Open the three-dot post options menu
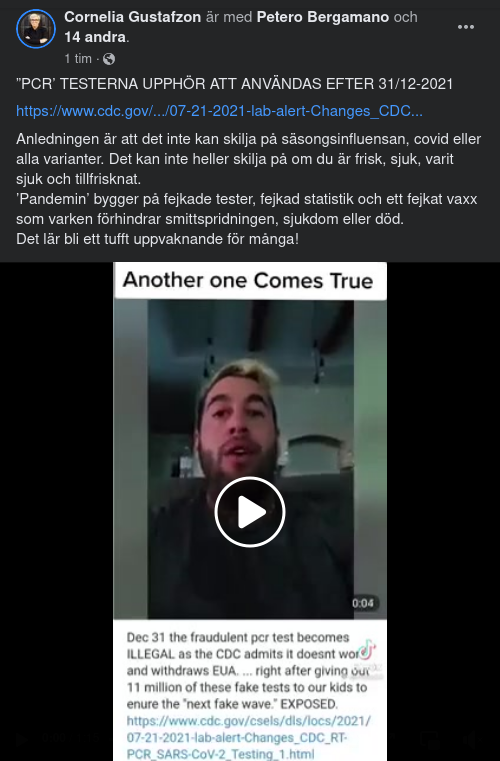This screenshot has height=761, width=500. click(x=466, y=27)
